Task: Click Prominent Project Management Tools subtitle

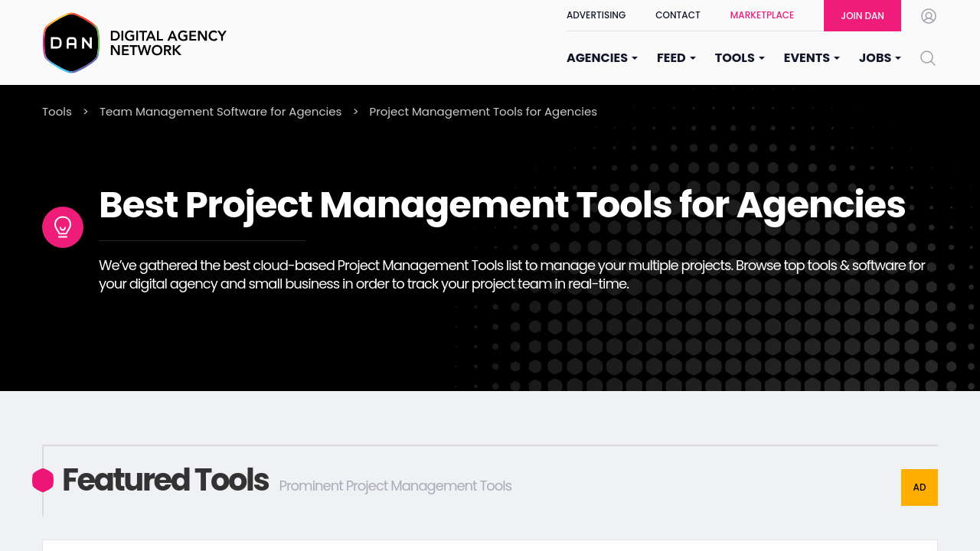Action: click(395, 486)
